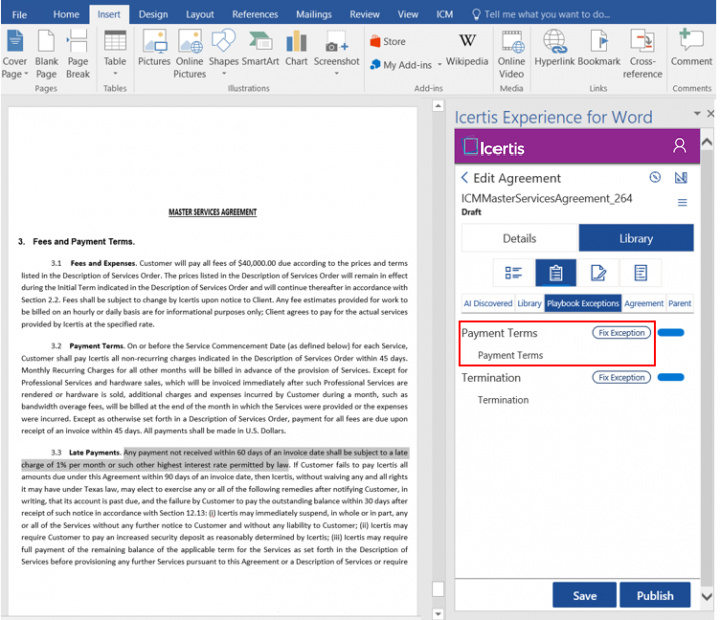Insert a Hyperlink
The height and width of the screenshot is (620, 720).
[x=555, y=48]
